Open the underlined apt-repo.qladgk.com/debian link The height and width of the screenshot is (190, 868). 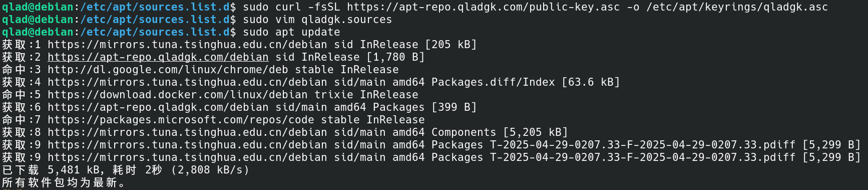click(158, 57)
